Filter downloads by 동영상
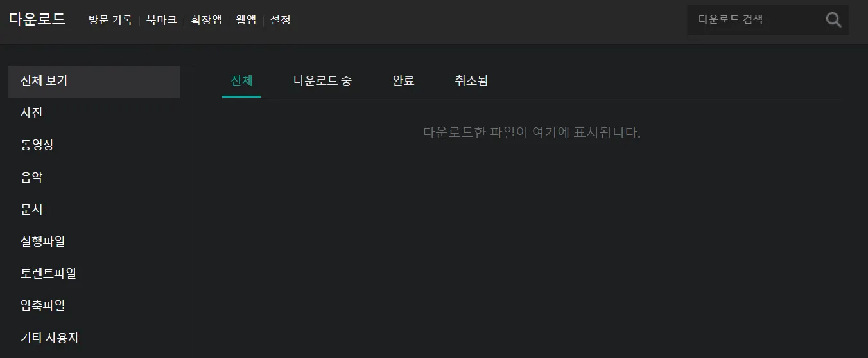Viewport: 868px width, 358px height. (94, 145)
